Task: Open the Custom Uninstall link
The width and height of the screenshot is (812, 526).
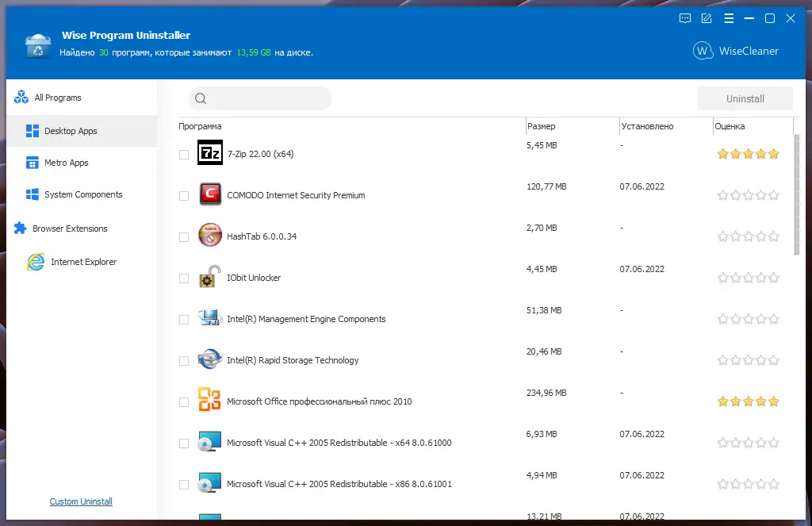Action: (81, 501)
